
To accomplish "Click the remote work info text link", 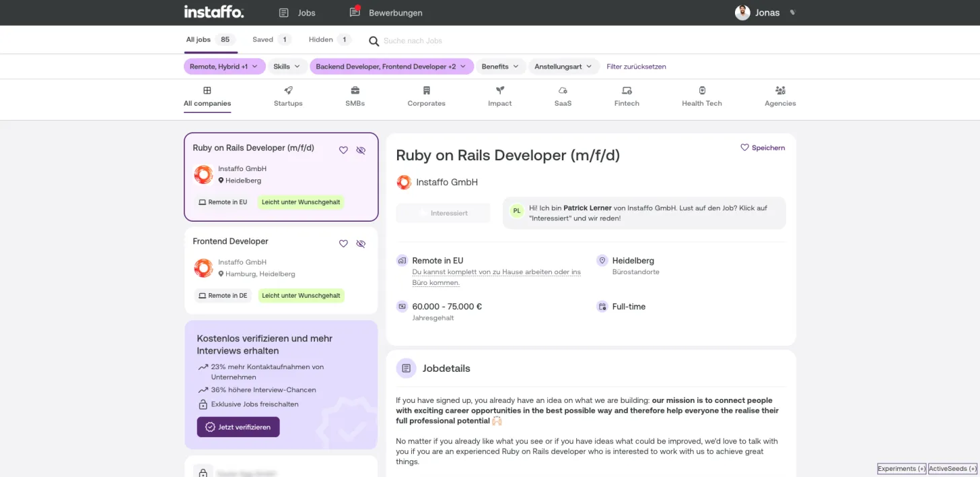I will coord(497,277).
